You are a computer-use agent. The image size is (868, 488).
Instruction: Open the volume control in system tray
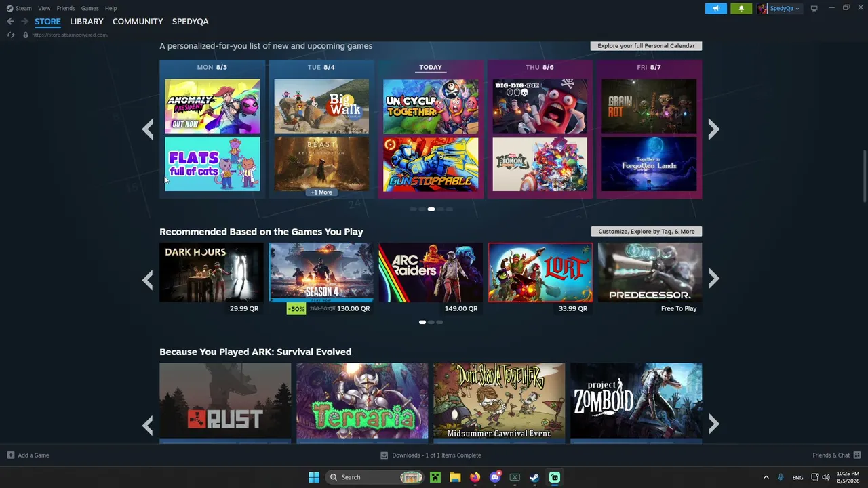826,477
